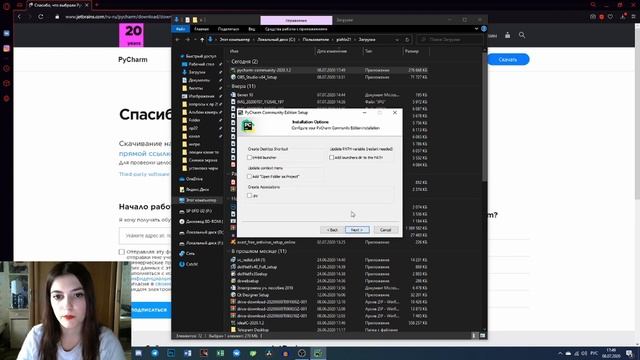
Task: Check the newsletter consent checkbox on JetBrains page
Action: point(122,252)
